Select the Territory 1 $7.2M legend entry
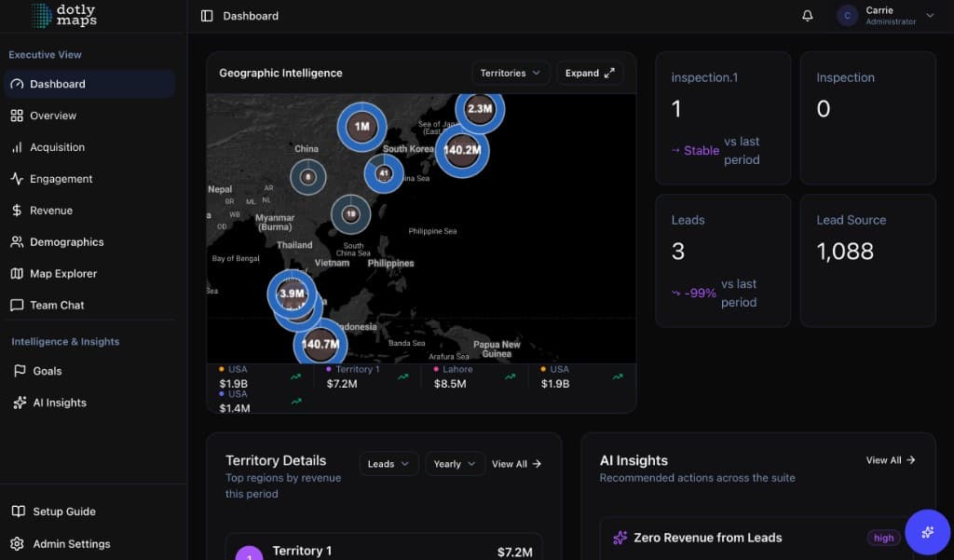The image size is (954, 560). pyautogui.click(x=366, y=376)
